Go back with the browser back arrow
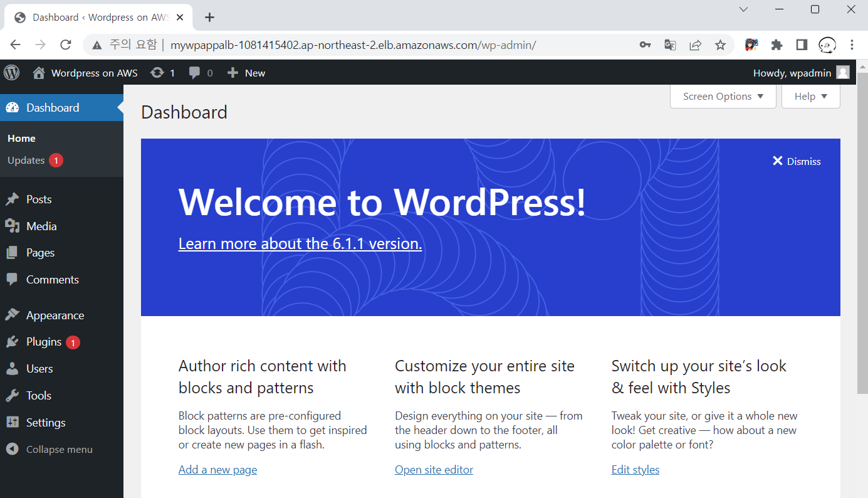The image size is (868, 498). (16, 45)
